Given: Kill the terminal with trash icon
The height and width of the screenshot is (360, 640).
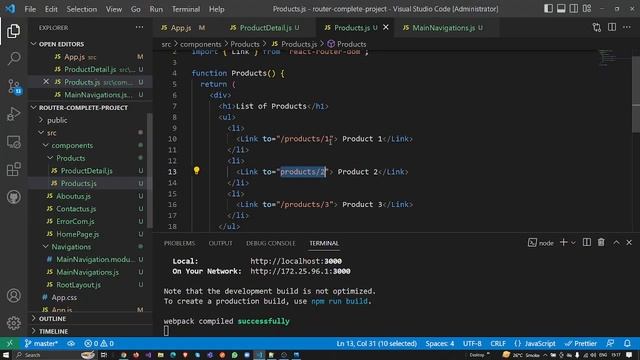Looking at the screenshot, I should (601, 242).
